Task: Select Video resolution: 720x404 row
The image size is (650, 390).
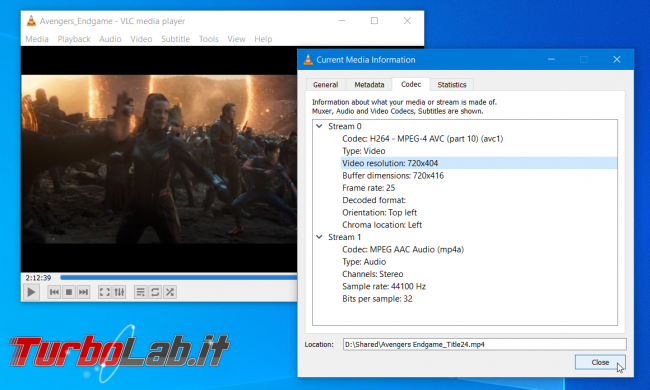Action: click(479, 163)
